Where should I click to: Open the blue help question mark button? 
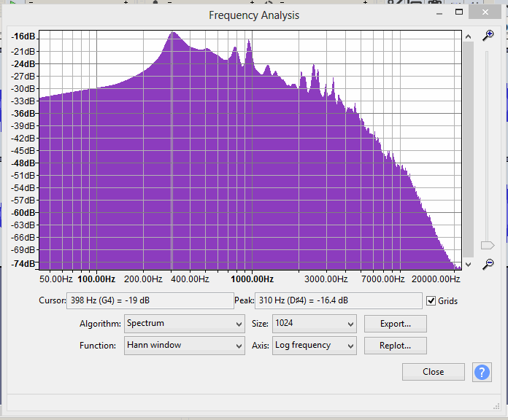(x=482, y=372)
